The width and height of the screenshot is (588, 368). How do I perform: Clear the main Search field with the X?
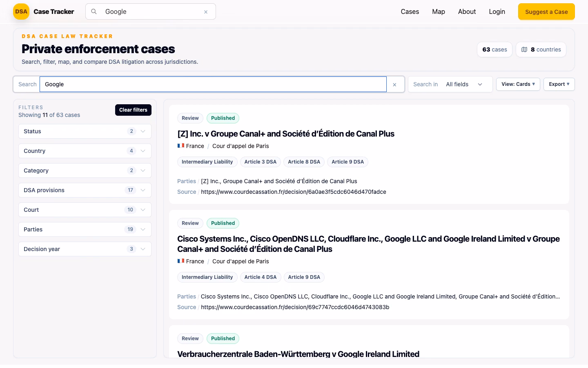[x=394, y=85]
